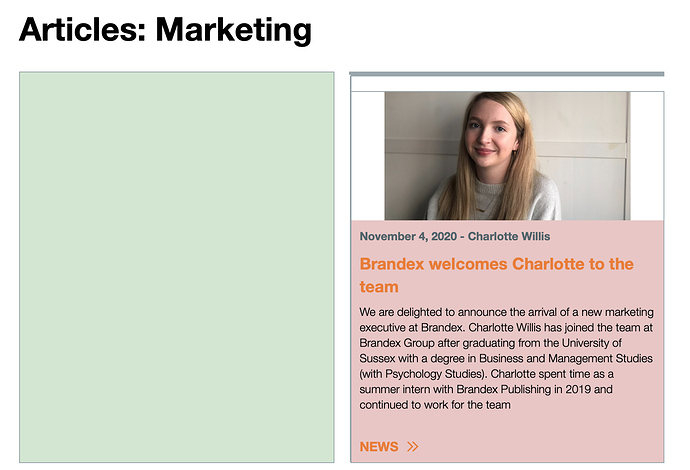The image size is (690, 470).
Task: Click the double chevron icon beside NEWS
Action: click(413, 447)
